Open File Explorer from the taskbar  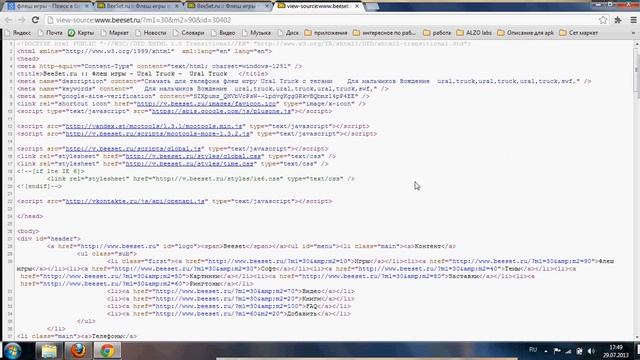(49, 351)
